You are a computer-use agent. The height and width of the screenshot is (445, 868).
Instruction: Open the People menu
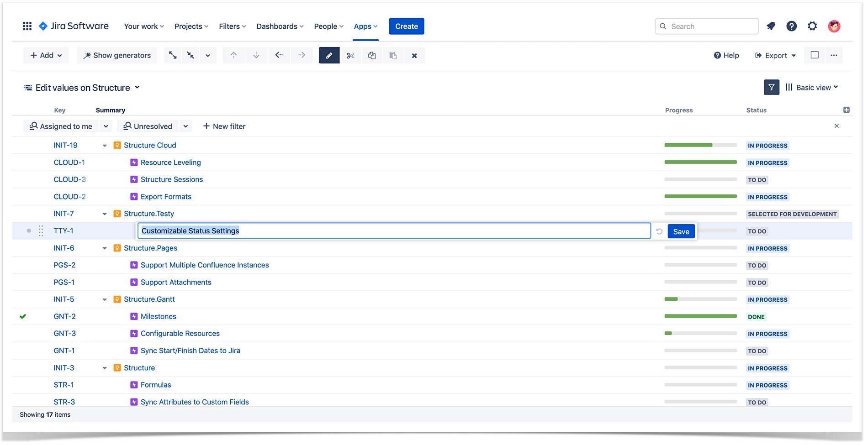(329, 26)
